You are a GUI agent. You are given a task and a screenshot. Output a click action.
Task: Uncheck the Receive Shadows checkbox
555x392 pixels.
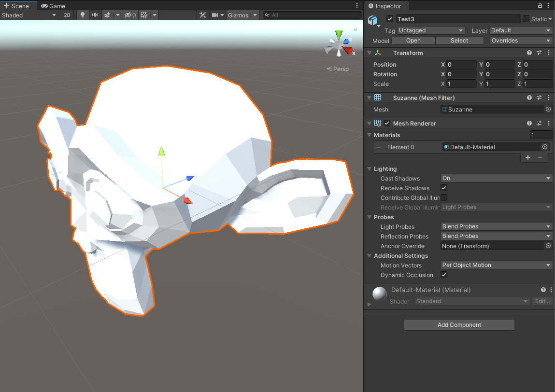pos(444,188)
